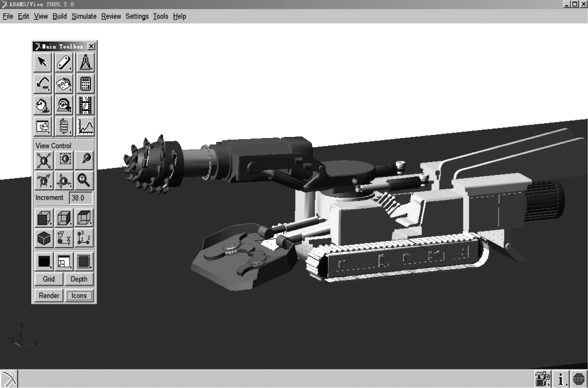
Task: Open the simulation calculator tool
Action: pos(85,84)
